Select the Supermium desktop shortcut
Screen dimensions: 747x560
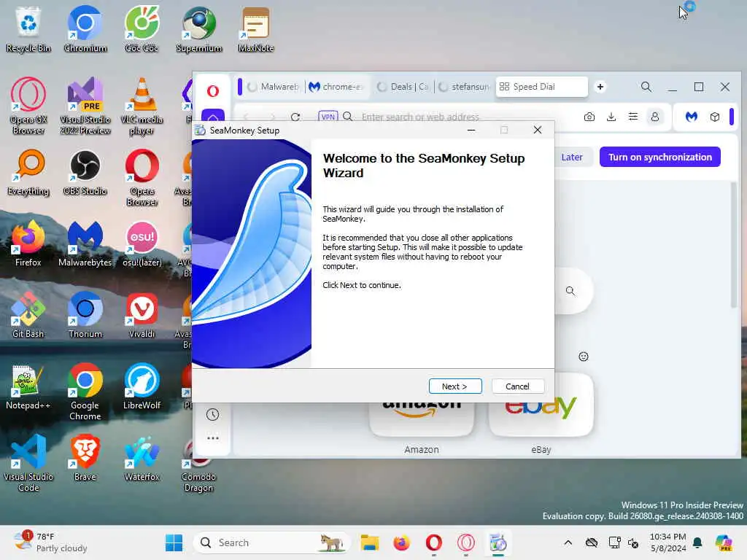pyautogui.click(x=199, y=29)
